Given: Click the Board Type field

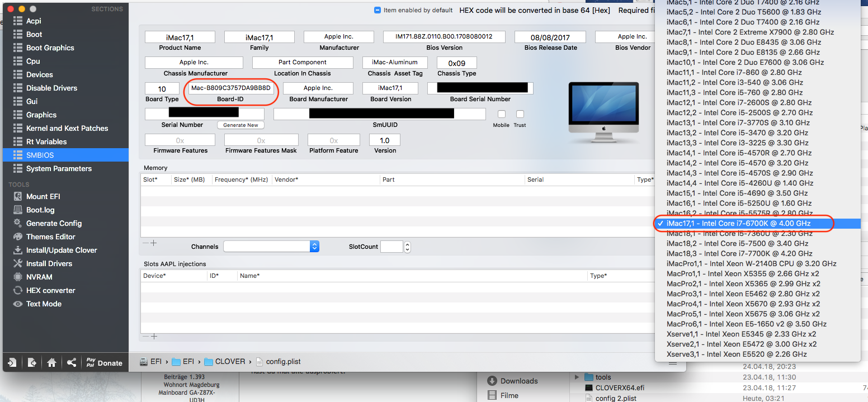Looking at the screenshot, I should (162, 88).
